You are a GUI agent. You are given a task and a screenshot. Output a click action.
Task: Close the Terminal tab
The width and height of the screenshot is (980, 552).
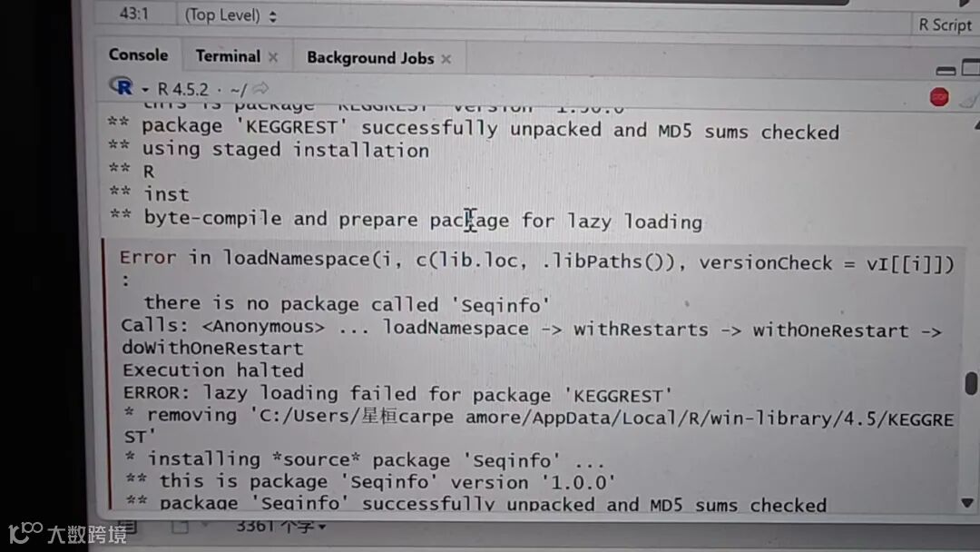point(273,57)
